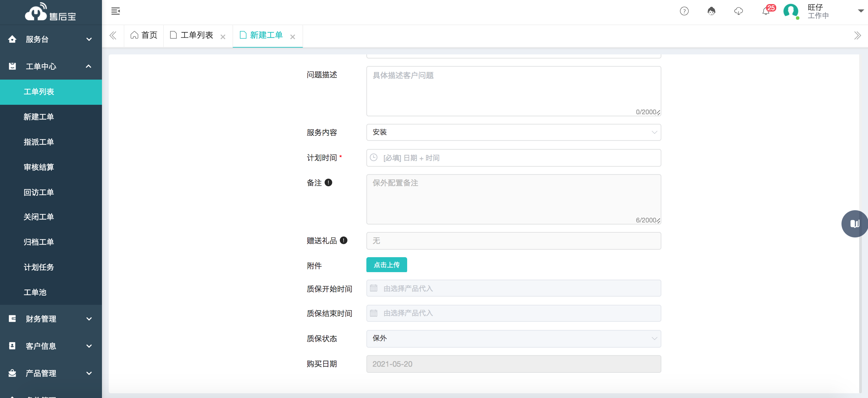Click the info icon next to 备注
This screenshot has height=398, width=868.
(x=328, y=183)
